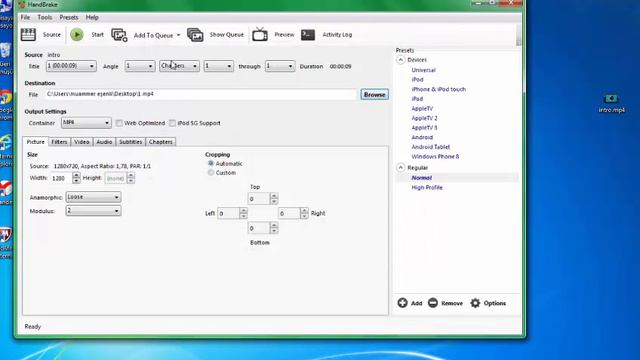Click the HandBrake title bar app icon
Viewport: 640px width, 360px height.
point(22,4)
